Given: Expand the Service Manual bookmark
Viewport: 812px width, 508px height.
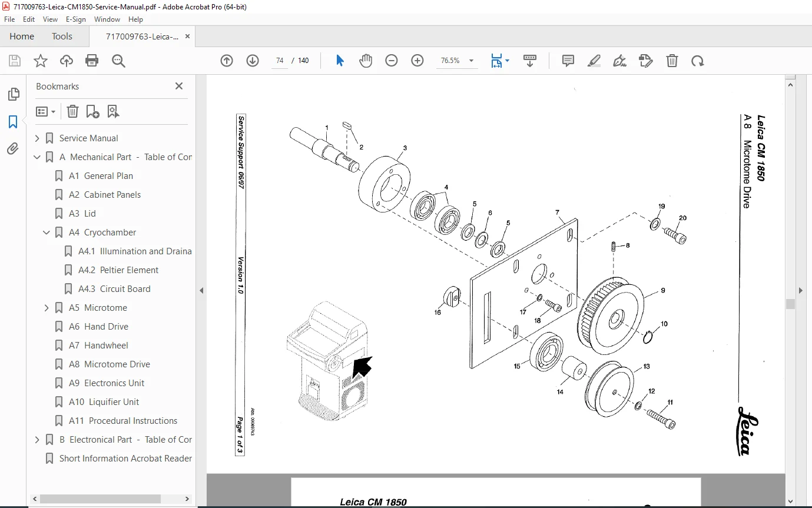Looking at the screenshot, I should click(37, 138).
